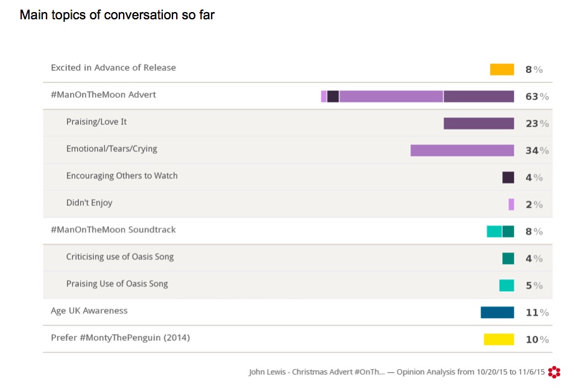Select the blue Age UK Awareness bar
The height and width of the screenshot is (392, 585).
(x=497, y=312)
